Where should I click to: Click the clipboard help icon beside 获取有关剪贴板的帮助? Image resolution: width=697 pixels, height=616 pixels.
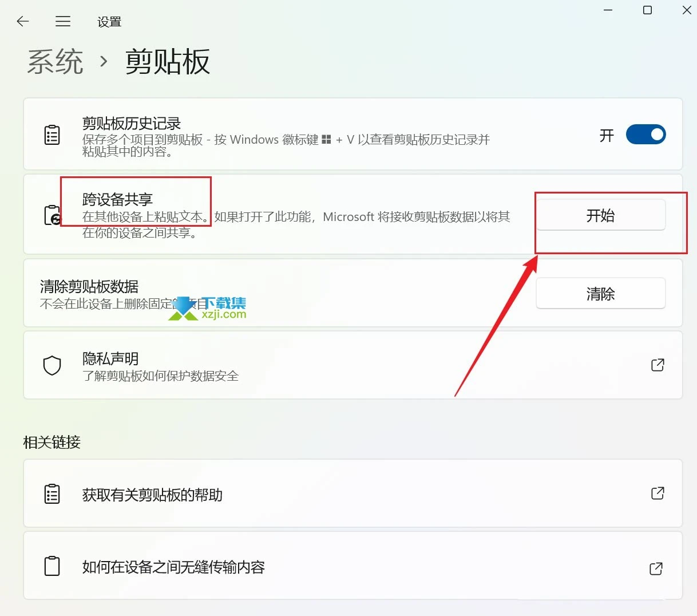click(52, 493)
